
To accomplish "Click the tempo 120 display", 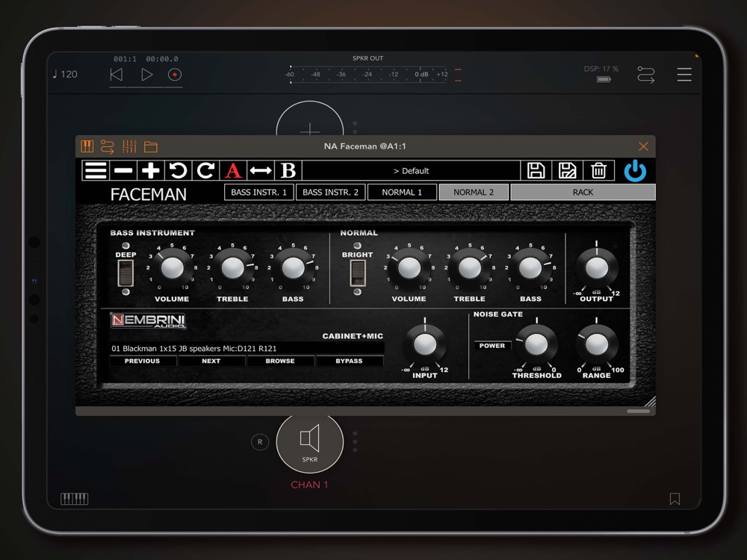I will [x=65, y=74].
